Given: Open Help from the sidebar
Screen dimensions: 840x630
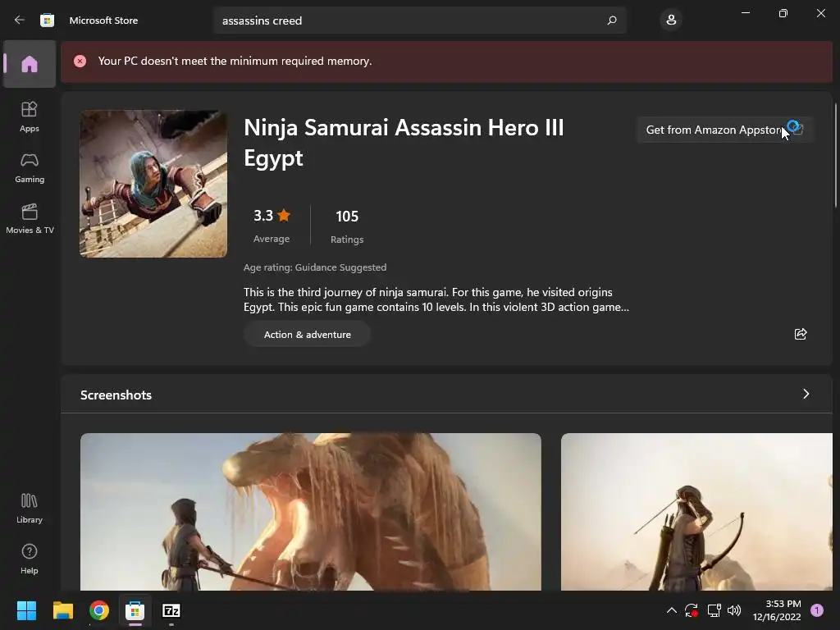Looking at the screenshot, I should (30, 559).
